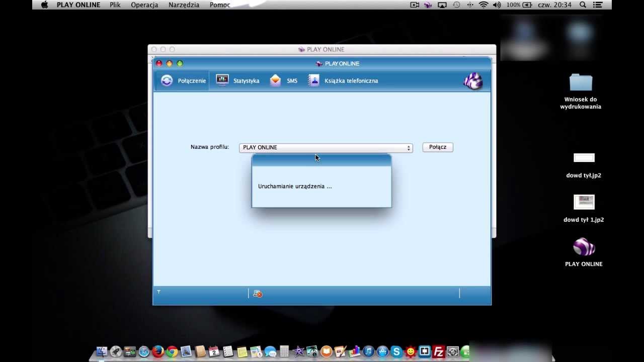Open iMovie from the Dock
644x362 pixels.
click(298, 351)
